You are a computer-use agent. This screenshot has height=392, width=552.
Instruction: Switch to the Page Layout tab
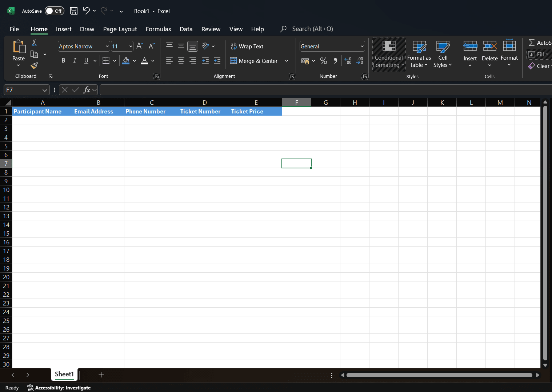120,29
